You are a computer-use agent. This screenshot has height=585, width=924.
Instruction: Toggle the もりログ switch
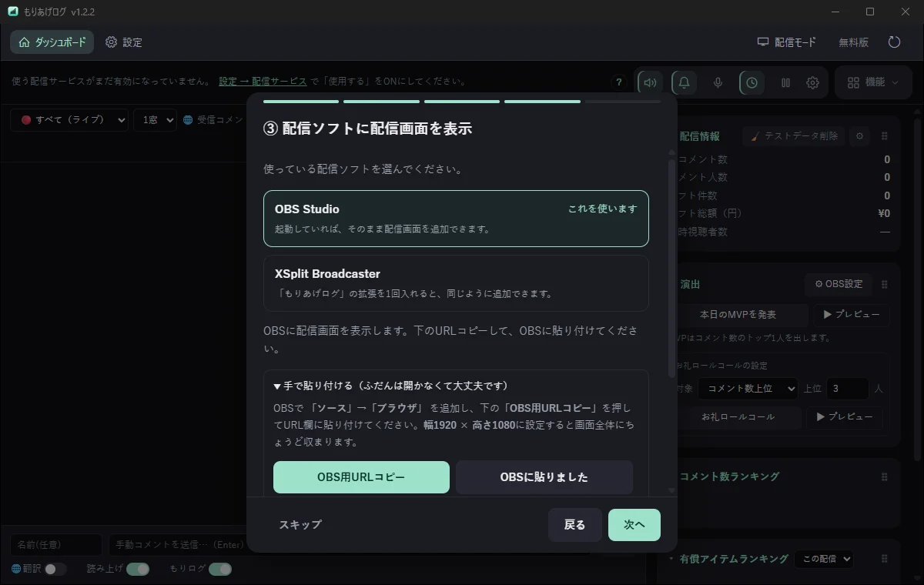(220, 569)
